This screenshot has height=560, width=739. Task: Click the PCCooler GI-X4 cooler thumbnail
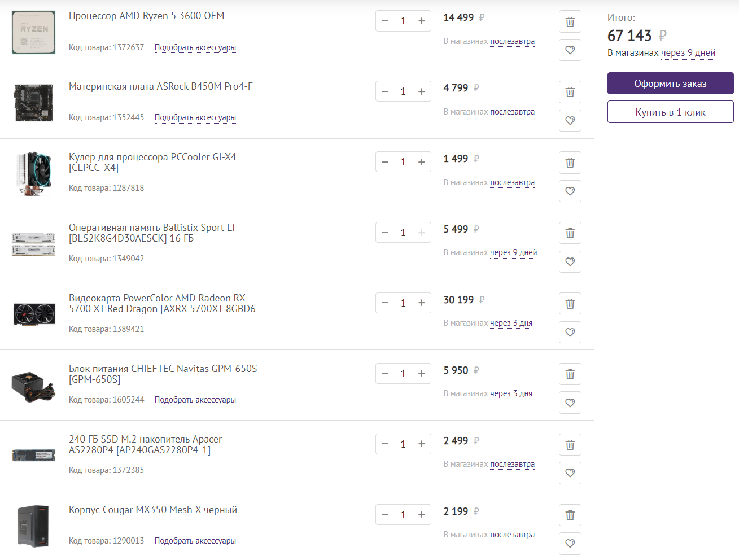point(34,173)
